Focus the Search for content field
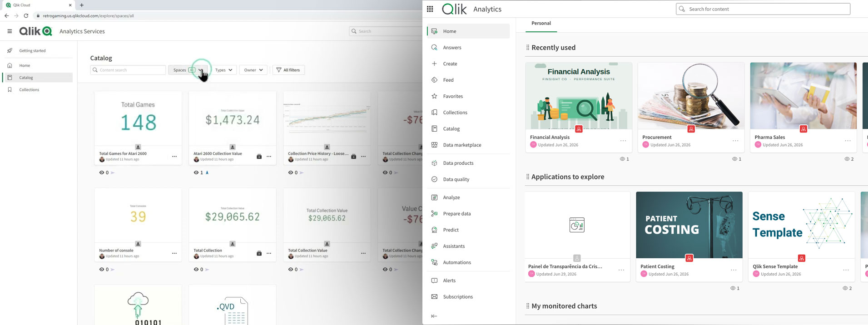 pyautogui.click(x=763, y=9)
